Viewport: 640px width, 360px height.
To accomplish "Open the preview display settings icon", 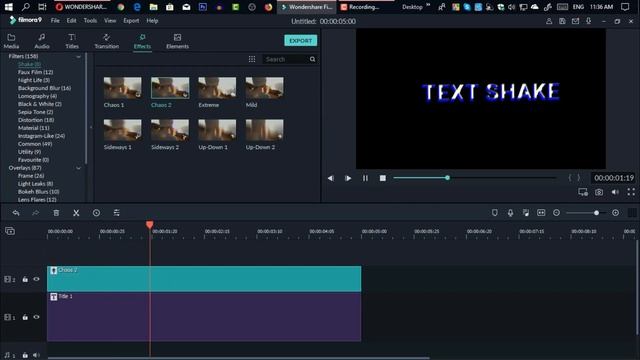I will [583, 192].
